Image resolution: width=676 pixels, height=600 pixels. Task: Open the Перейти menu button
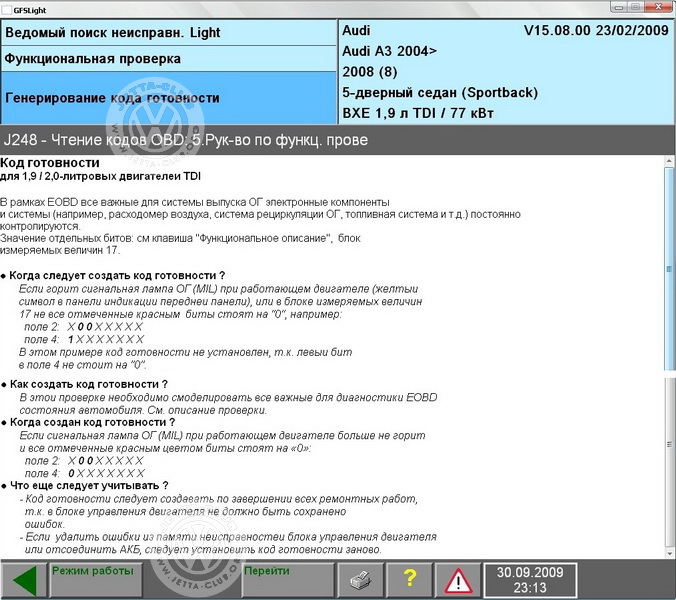[288, 580]
